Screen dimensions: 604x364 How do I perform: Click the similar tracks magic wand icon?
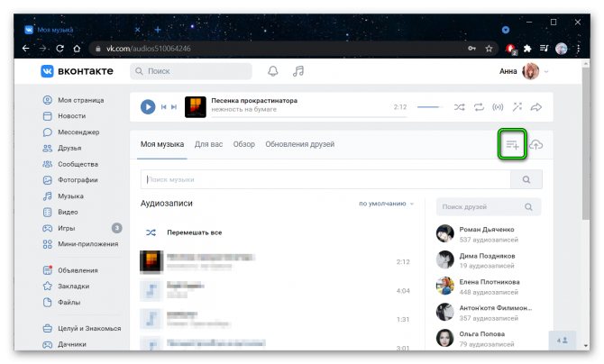pyautogui.click(x=517, y=106)
